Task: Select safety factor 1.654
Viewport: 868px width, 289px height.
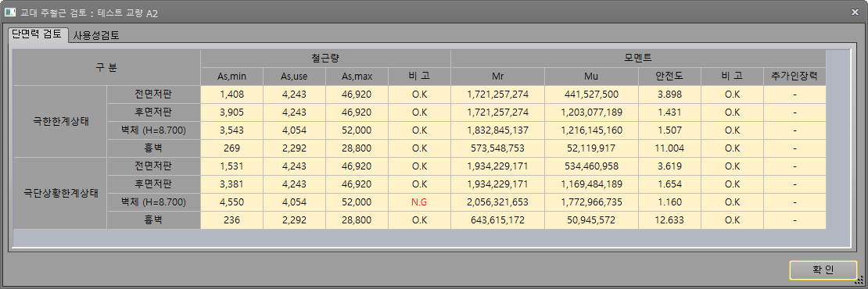Action: [x=670, y=184]
